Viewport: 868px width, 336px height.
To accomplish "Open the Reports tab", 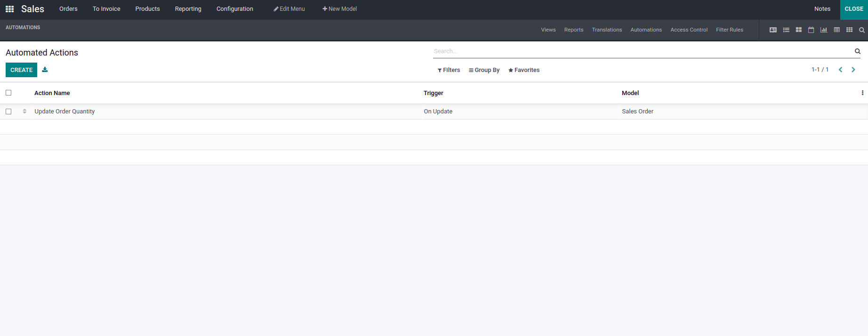I will [574, 30].
